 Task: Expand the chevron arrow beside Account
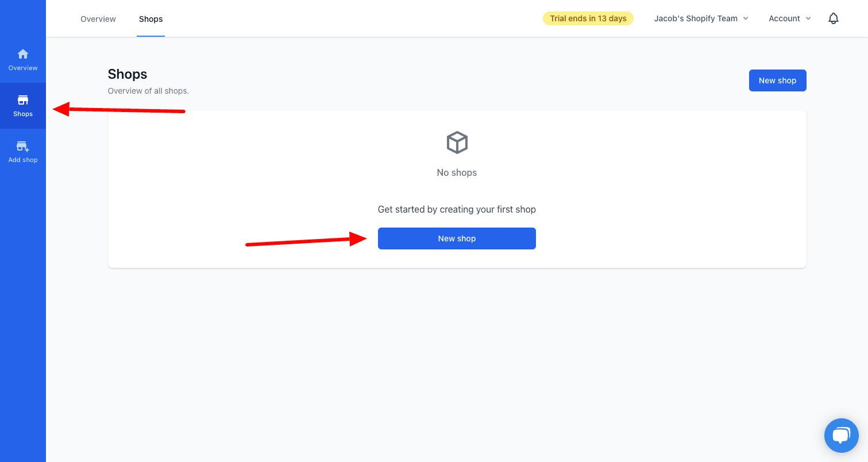point(808,18)
